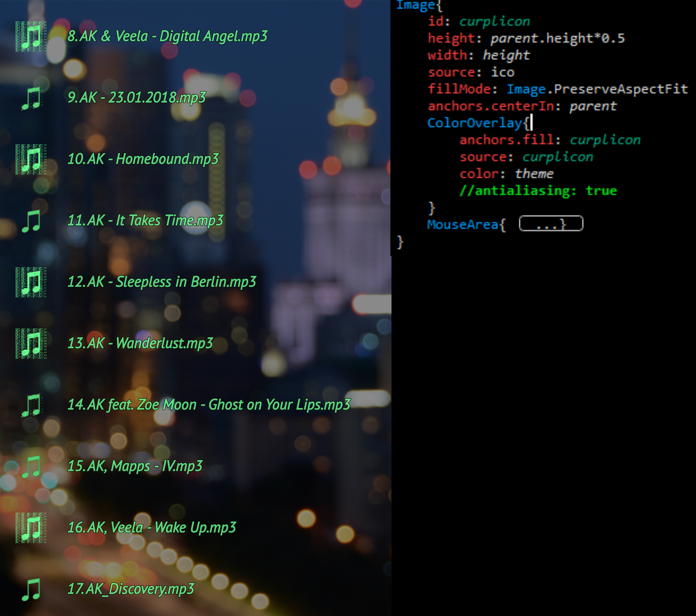Choose 12.AK - Sleepless in Berlin.mp3
This screenshot has height=616, width=696.
click(162, 282)
